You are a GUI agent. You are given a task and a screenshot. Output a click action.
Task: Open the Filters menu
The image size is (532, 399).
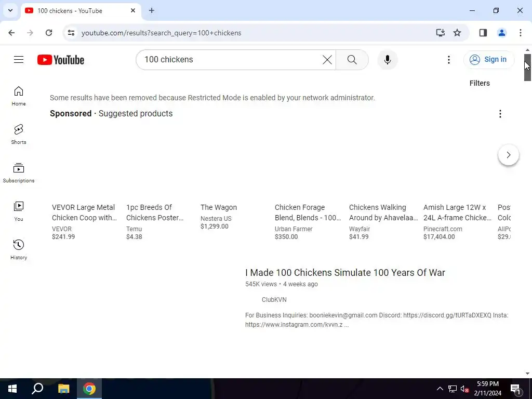480,83
